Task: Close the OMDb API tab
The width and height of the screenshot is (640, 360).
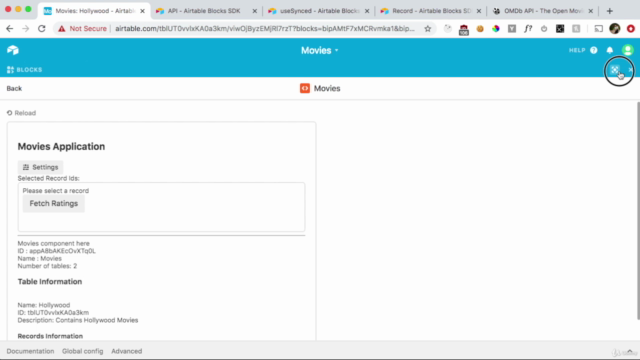Action: coord(590,11)
